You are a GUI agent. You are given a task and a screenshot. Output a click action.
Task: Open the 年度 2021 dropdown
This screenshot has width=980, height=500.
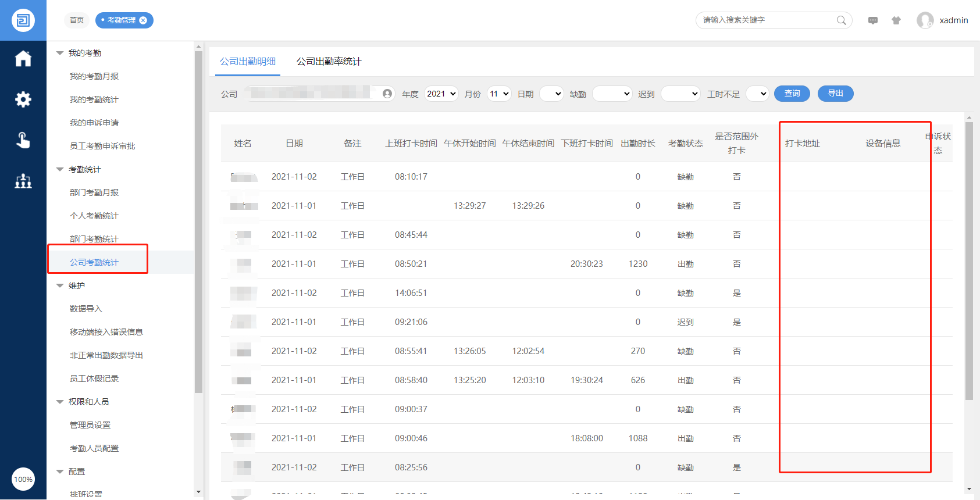point(441,94)
